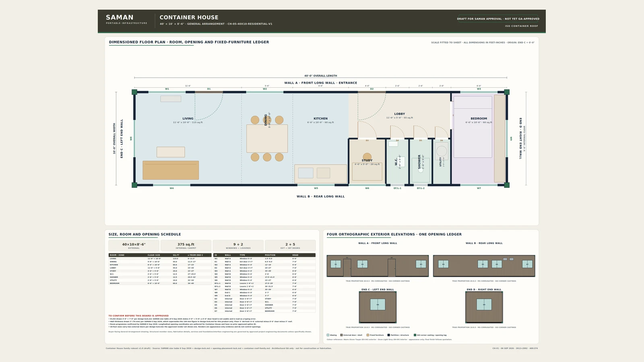Click the 2 + 5 EXT + INT DOORS card
Screen dimensions: 644x362
coord(290,245)
